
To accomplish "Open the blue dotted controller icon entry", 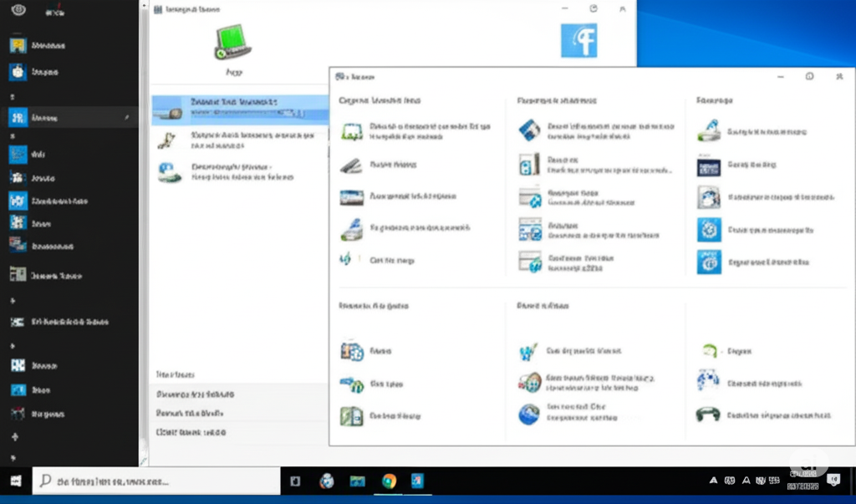I will [708, 380].
